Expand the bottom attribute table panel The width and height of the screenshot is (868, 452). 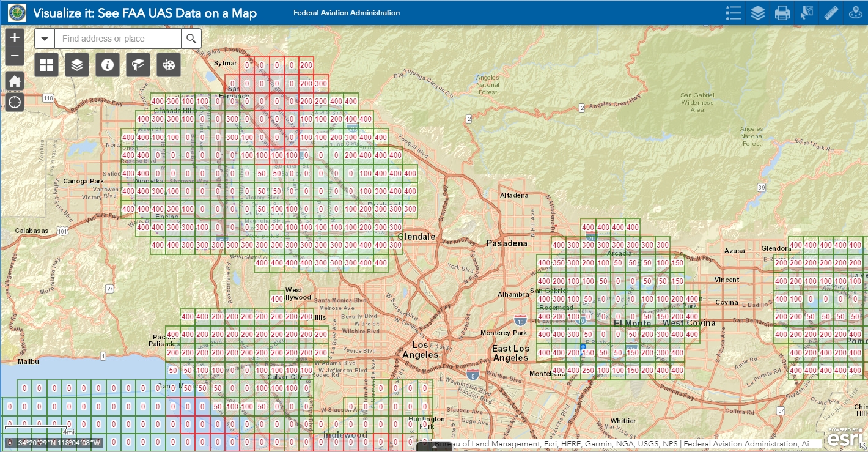[x=434, y=447]
